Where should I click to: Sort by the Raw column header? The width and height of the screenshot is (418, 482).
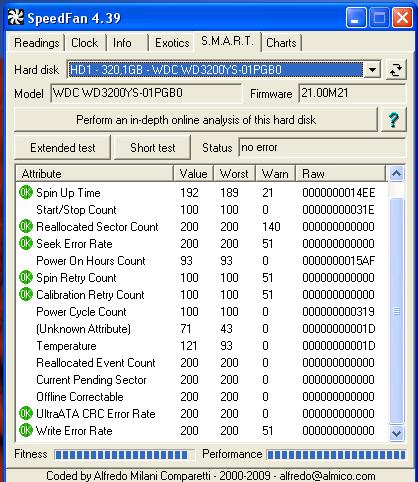pos(341,174)
